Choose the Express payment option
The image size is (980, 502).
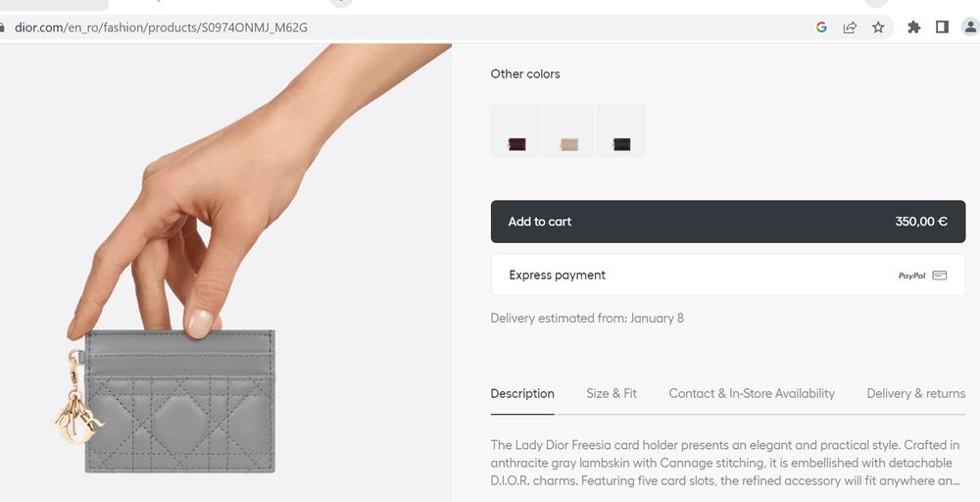tap(728, 276)
